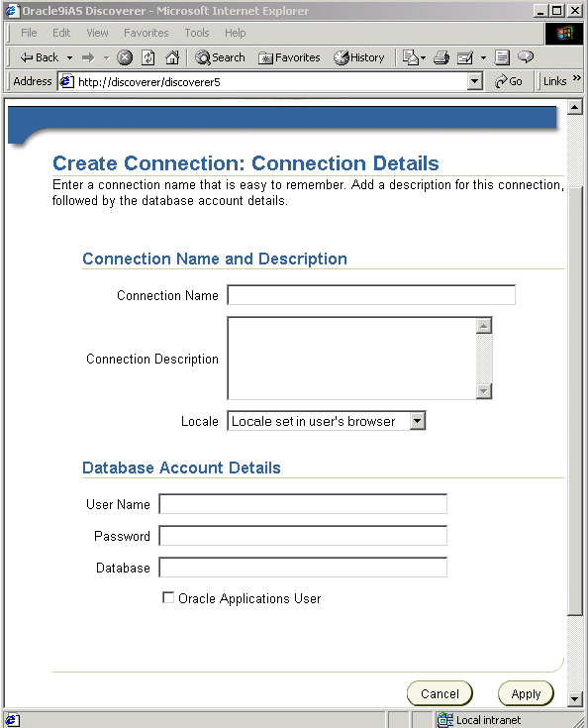588x728 pixels.
Task: Go to the Home page icon
Action: coord(172,57)
